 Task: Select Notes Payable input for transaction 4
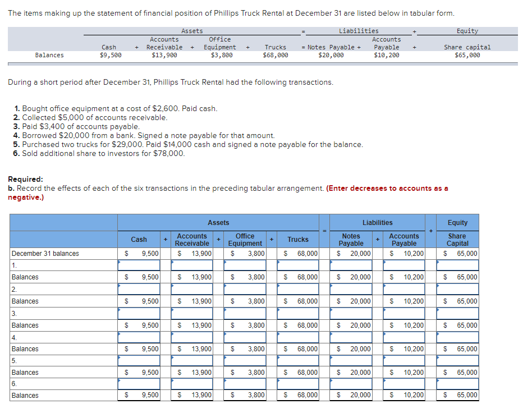[x=351, y=337]
